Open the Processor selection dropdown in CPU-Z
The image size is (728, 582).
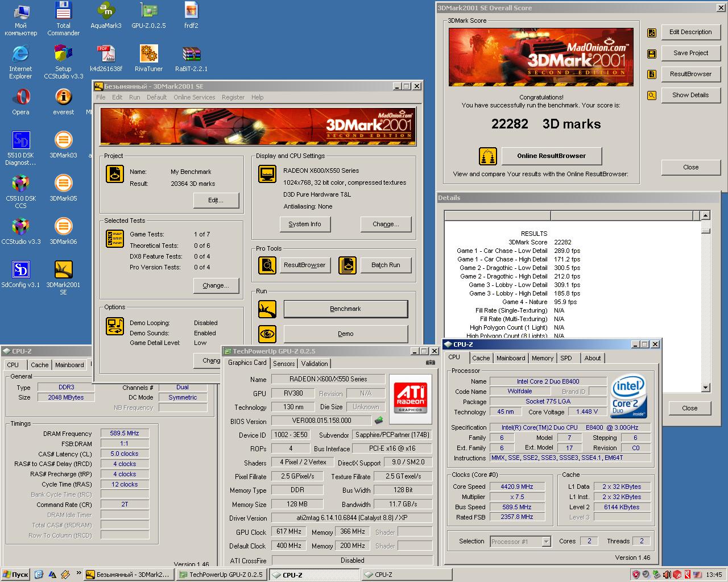click(x=546, y=542)
